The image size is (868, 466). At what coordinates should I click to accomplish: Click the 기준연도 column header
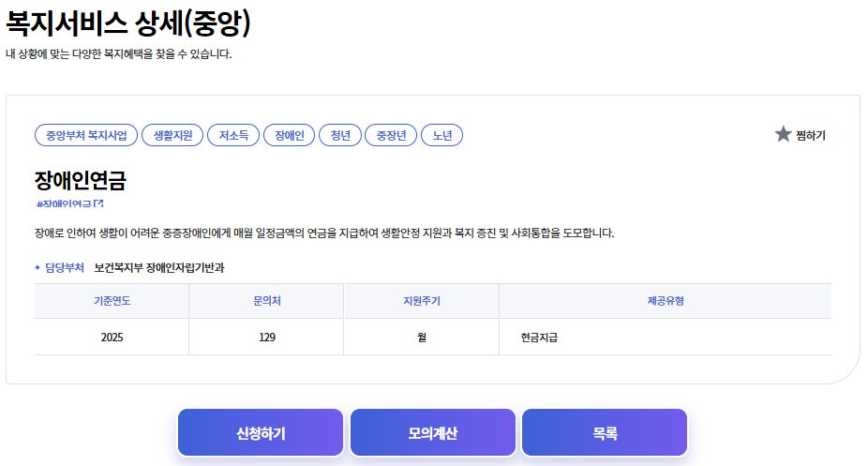coord(112,301)
